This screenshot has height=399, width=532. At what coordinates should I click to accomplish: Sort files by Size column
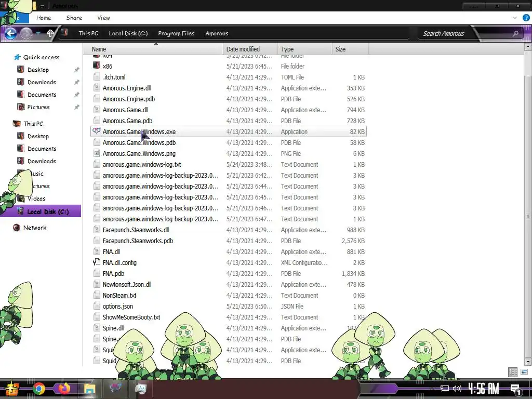point(350,49)
